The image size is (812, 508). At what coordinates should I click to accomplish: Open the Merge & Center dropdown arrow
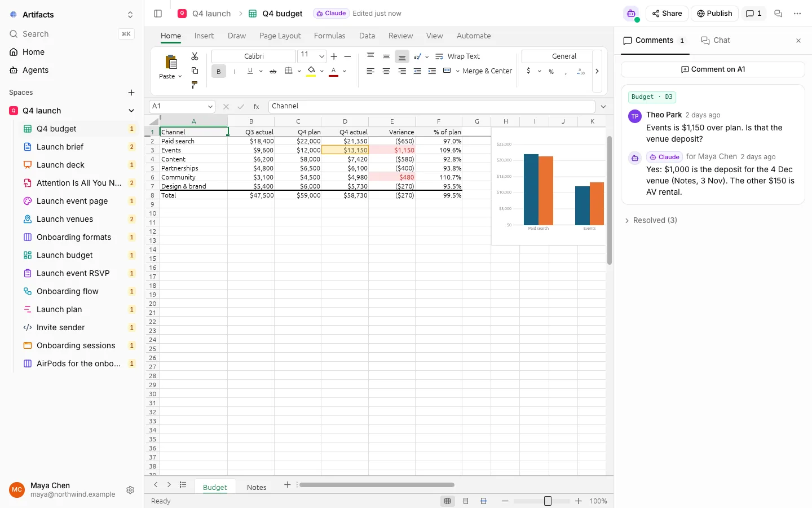tap(457, 71)
